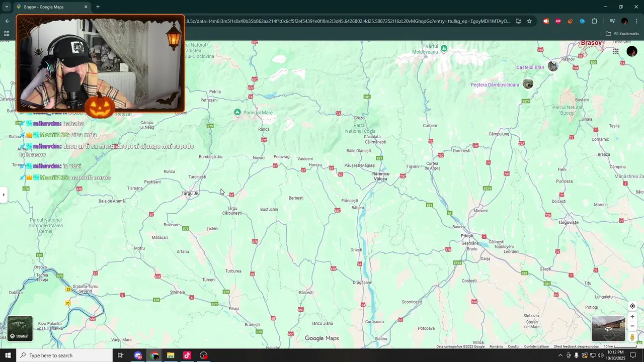Screen dimensions: 644x362
Task: Open the orange extension icon
Action: (x=570, y=21)
